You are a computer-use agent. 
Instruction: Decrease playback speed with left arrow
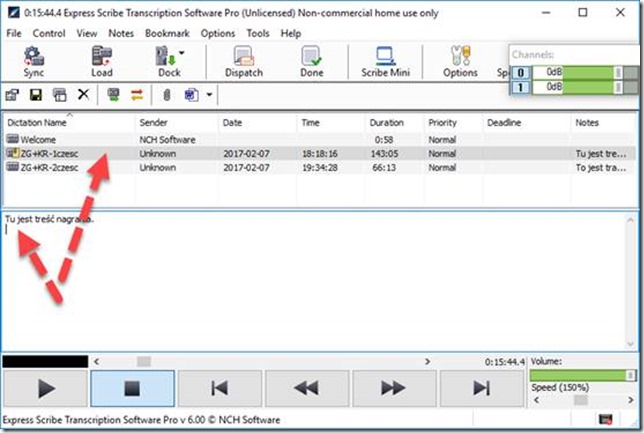click(x=536, y=400)
